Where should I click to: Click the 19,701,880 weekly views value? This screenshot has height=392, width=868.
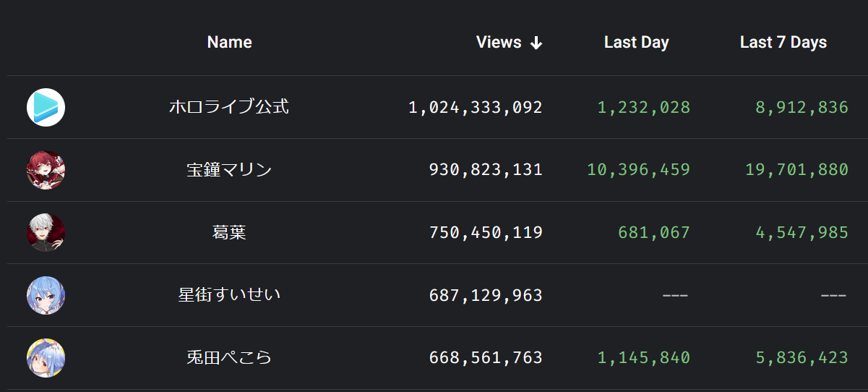pos(797,170)
